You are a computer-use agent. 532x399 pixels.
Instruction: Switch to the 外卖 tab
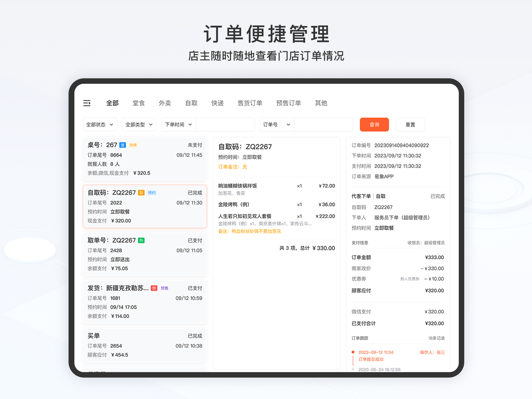pos(165,103)
